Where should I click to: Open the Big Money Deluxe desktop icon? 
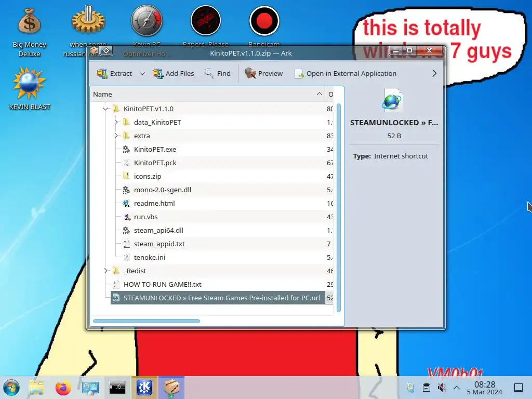point(30,32)
